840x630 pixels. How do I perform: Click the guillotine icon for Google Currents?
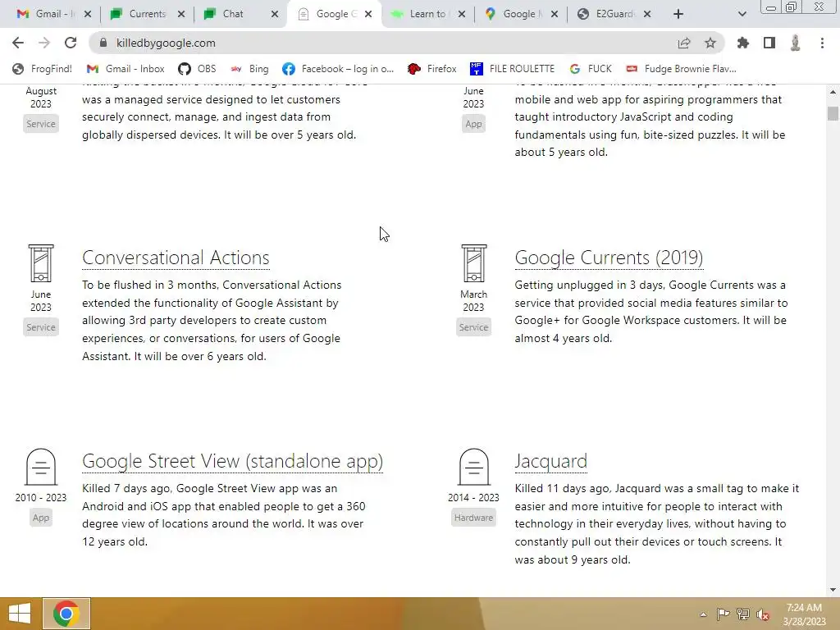pyautogui.click(x=473, y=263)
